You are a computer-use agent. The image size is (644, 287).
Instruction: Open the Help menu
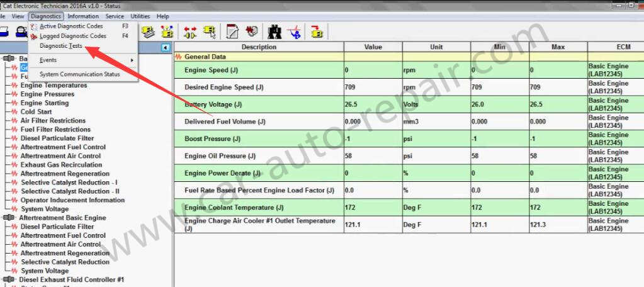click(162, 16)
